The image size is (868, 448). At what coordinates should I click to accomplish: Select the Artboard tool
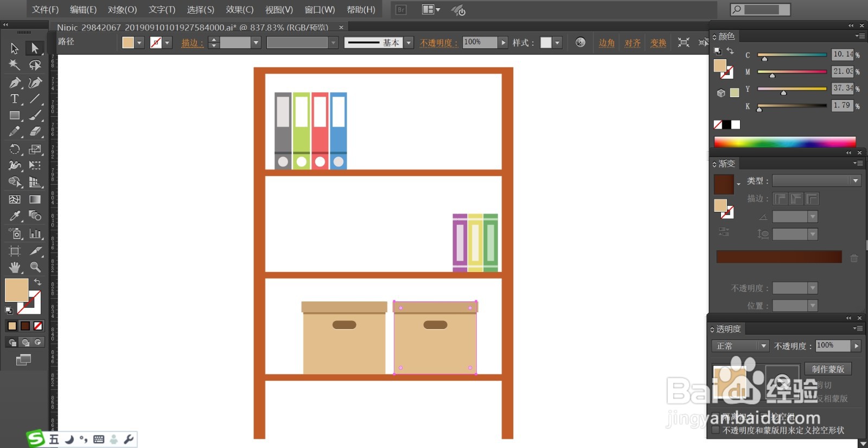tap(15, 251)
